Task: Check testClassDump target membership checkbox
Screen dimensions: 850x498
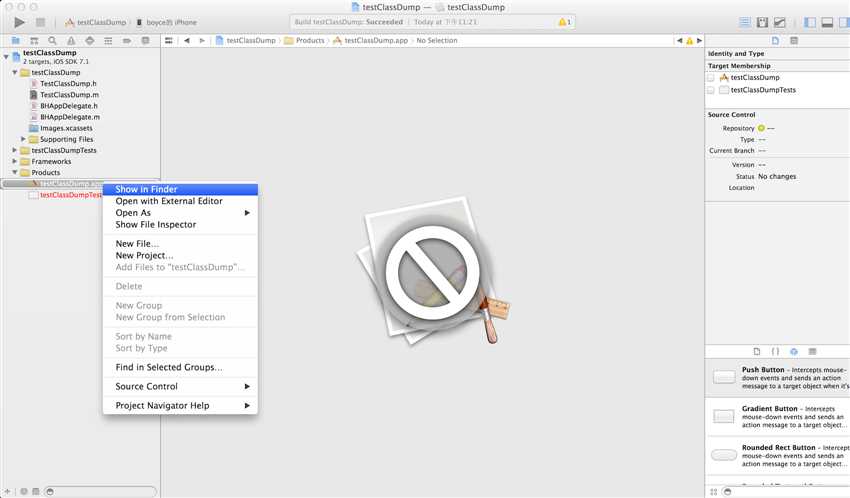Action: (x=711, y=77)
